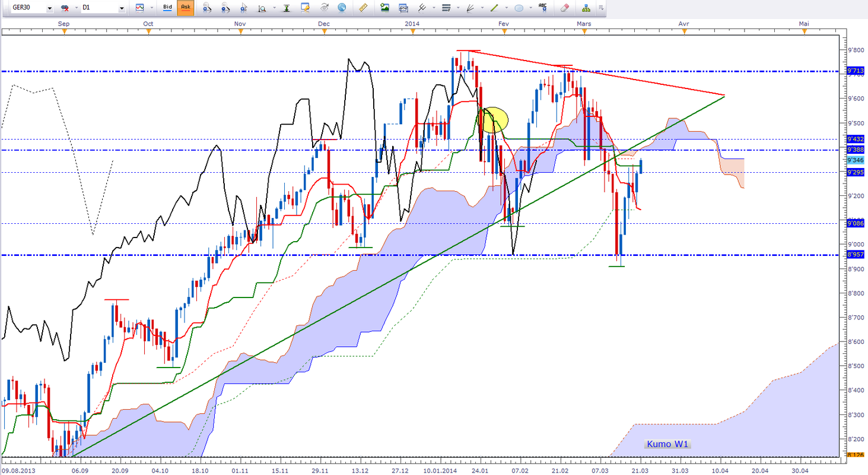This screenshot has height=475, width=868.
Task: Click the 9'086 price level label
Action: (855, 223)
